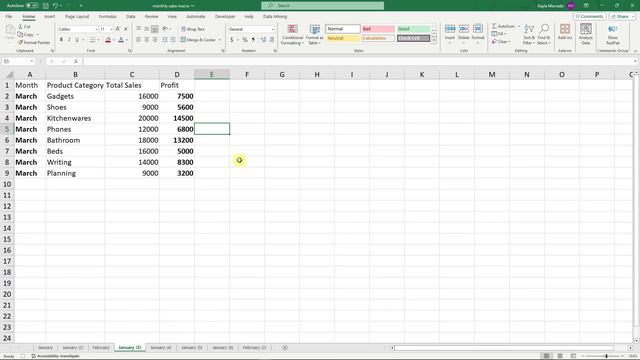Open the Clear dropdown
This screenshot has height=360, width=640.
point(501,42)
